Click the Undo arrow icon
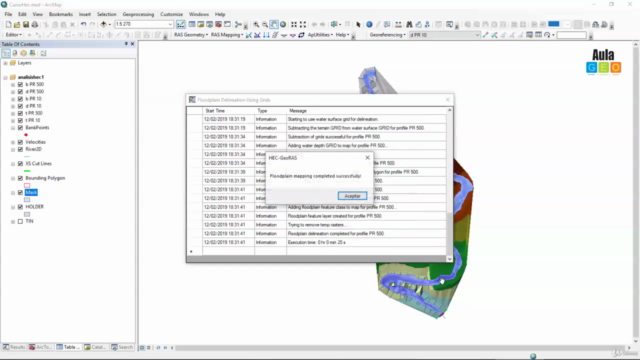This screenshot has width=640, height=360. [83, 24]
